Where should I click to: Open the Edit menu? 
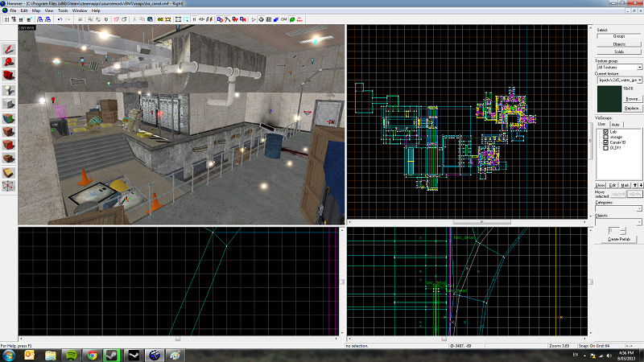coord(24,10)
